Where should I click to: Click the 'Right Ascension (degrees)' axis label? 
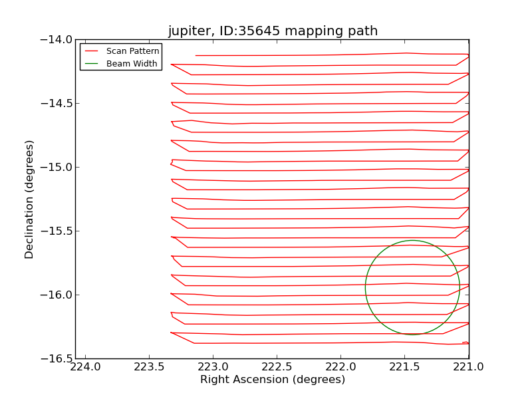[273, 379]
